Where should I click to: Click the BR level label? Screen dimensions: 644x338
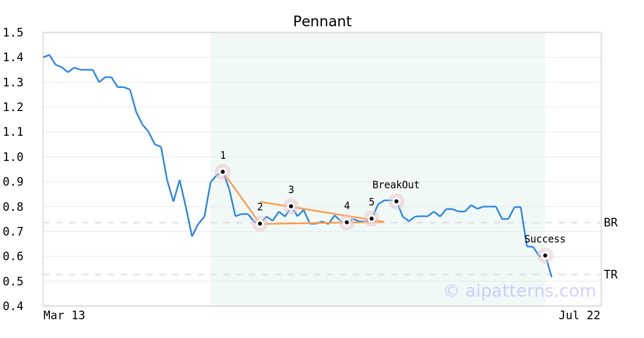[611, 223]
